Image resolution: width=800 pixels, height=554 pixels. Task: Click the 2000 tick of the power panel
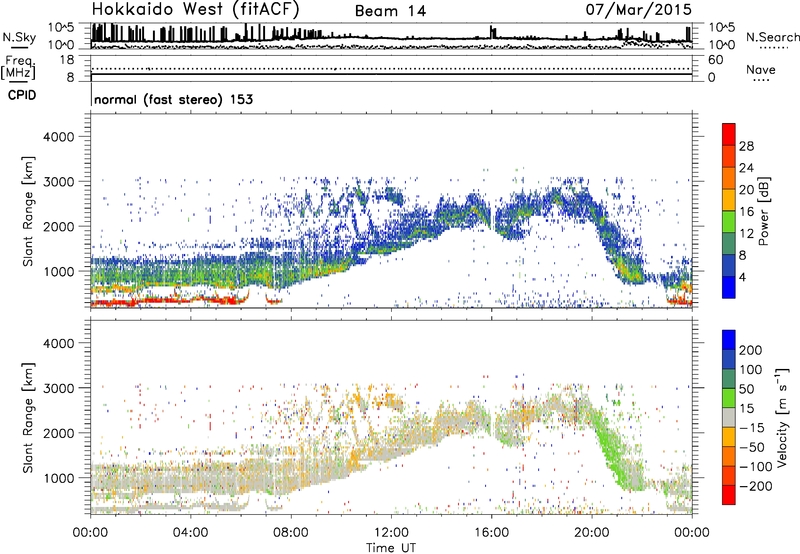(58, 226)
